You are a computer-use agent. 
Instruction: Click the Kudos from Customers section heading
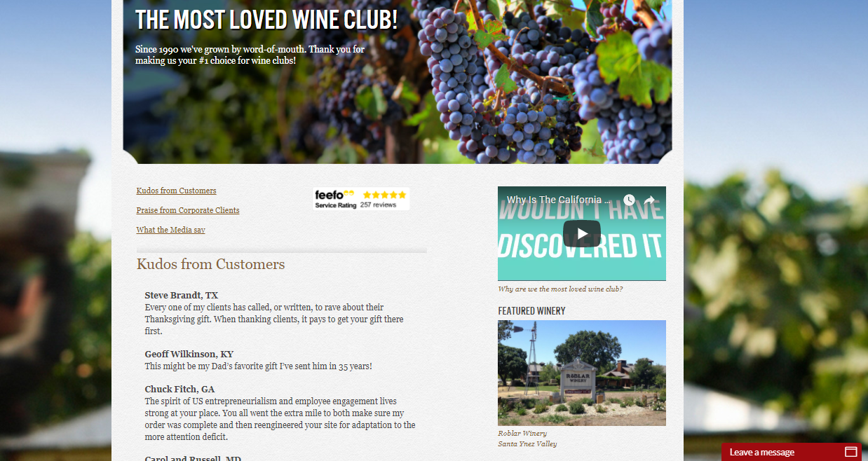210,264
